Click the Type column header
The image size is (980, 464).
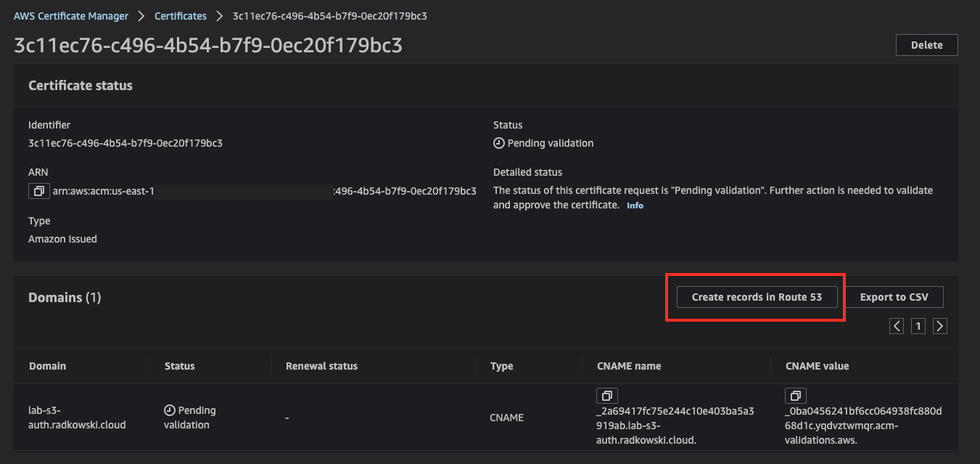tap(502, 366)
